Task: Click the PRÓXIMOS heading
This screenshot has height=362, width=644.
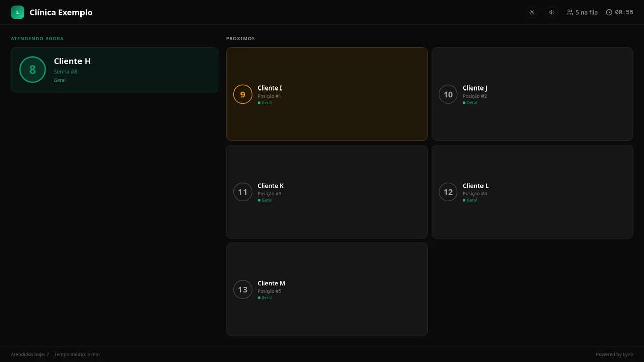Action: point(240,39)
